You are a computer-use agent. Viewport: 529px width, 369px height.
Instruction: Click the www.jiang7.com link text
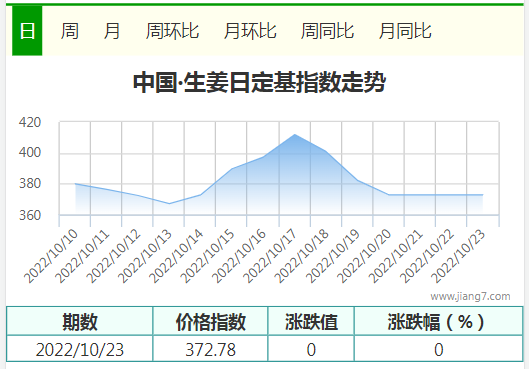coord(470,296)
